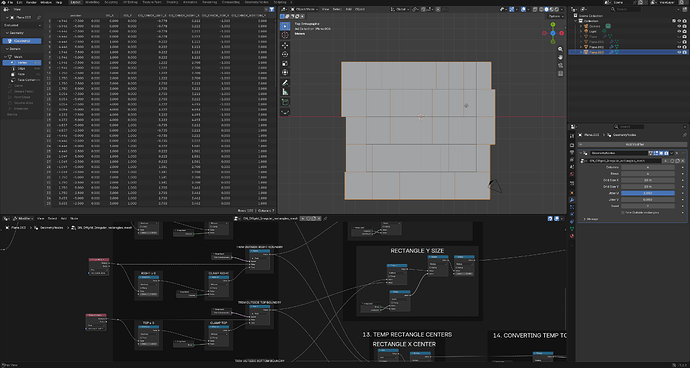Open the Modifiers wrench properties tab
Image resolution: width=690 pixels, height=368 pixels.
pyautogui.click(x=572, y=200)
